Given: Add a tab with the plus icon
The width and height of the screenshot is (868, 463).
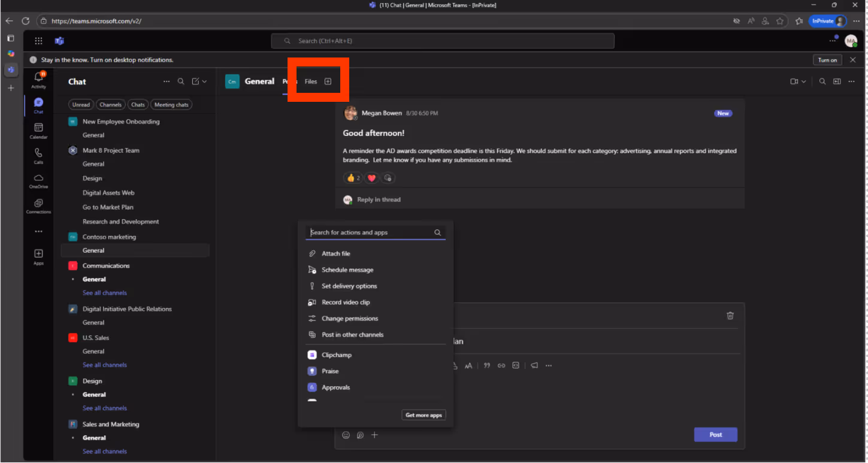Looking at the screenshot, I should click(328, 81).
